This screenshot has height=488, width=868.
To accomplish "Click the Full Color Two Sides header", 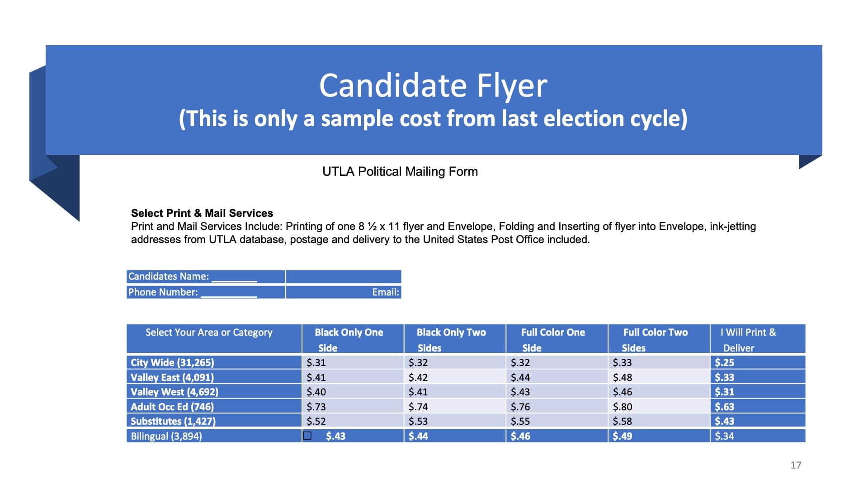I will (x=655, y=340).
